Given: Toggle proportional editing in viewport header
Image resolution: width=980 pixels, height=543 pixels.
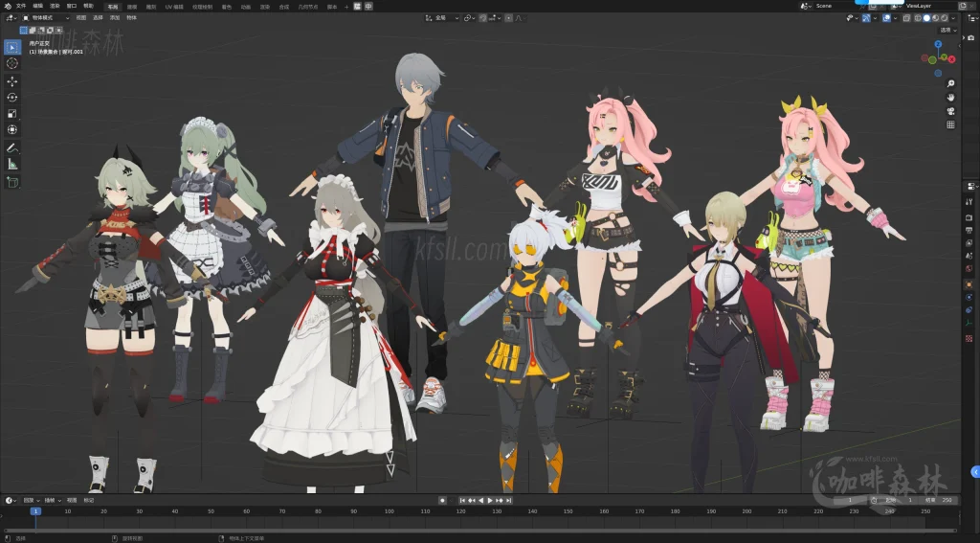Looking at the screenshot, I should click(x=509, y=18).
